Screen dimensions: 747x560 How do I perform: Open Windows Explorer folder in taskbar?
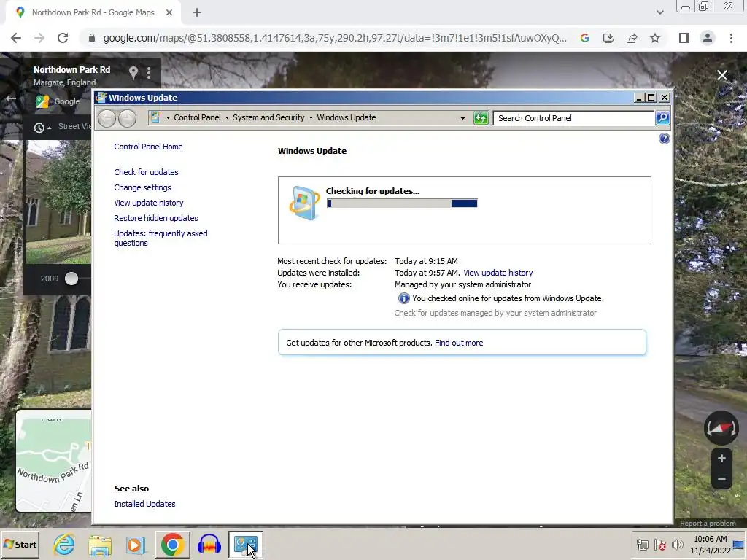click(x=99, y=545)
